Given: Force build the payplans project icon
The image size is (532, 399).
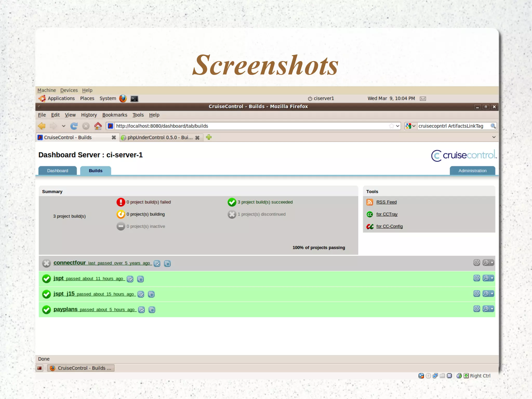Looking at the screenshot, I should (476, 309).
